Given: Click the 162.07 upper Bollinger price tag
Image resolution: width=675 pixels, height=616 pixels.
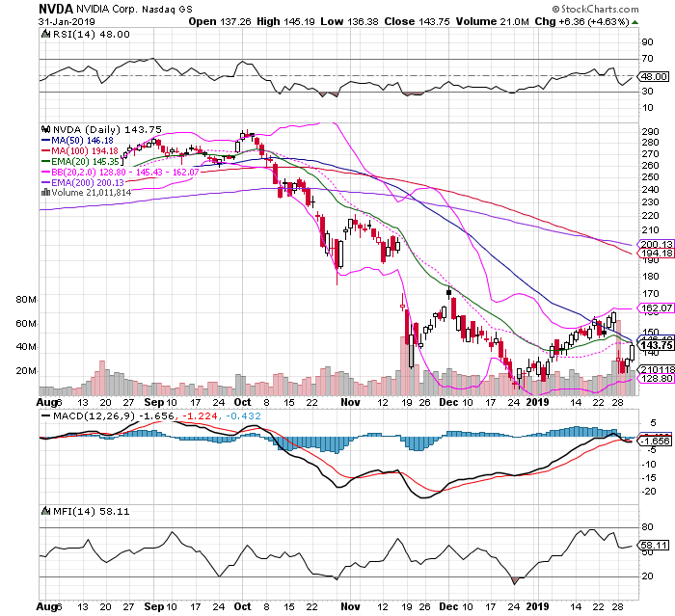Looking at the screenshot, I should click(x=655, y=308).
